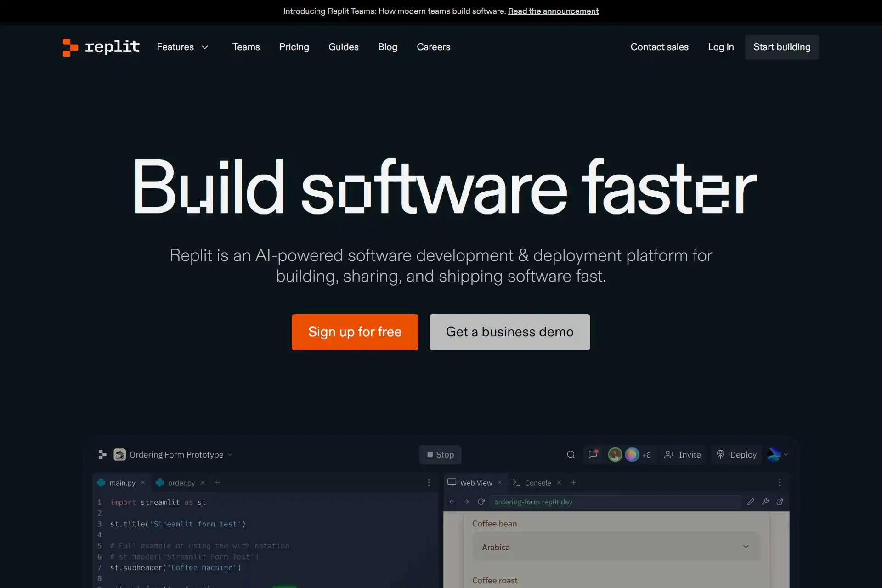Open the Careers page
Screen dimensions: 882x588
pos(433,47)
